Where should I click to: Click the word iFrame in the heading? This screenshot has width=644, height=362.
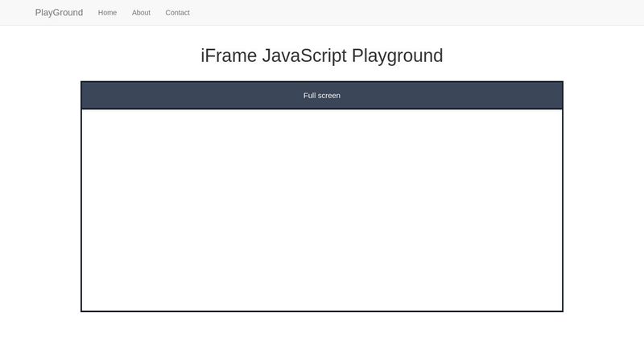tap(229, 56)
